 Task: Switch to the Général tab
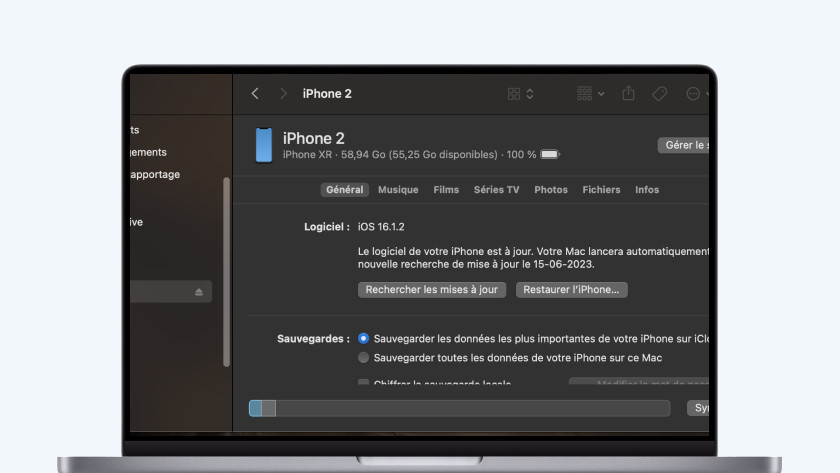344,190
